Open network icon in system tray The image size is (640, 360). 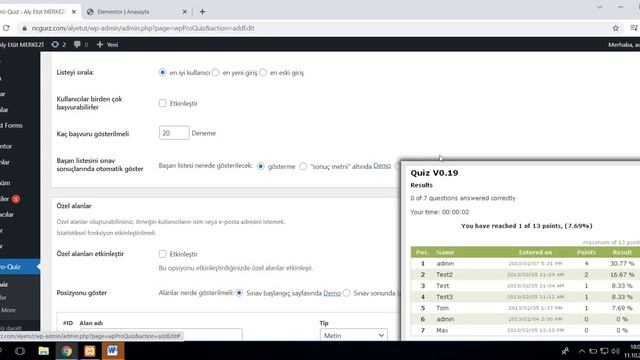click(604, 351)
